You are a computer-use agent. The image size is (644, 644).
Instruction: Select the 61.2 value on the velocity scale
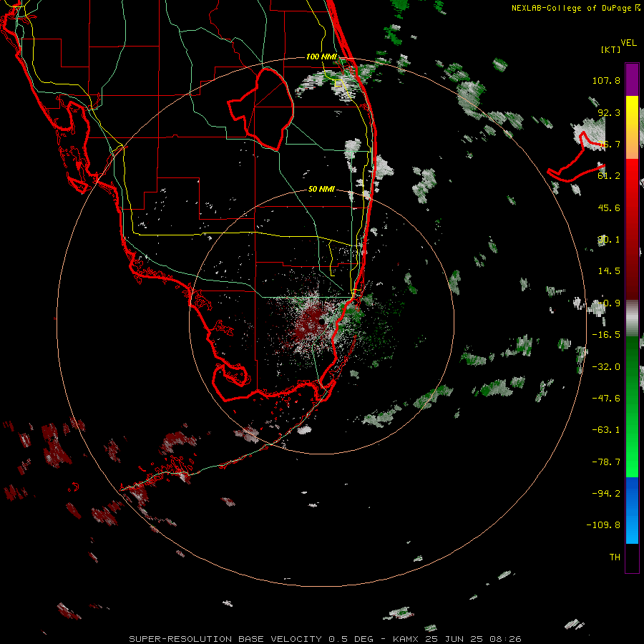[x=609, y=176]
